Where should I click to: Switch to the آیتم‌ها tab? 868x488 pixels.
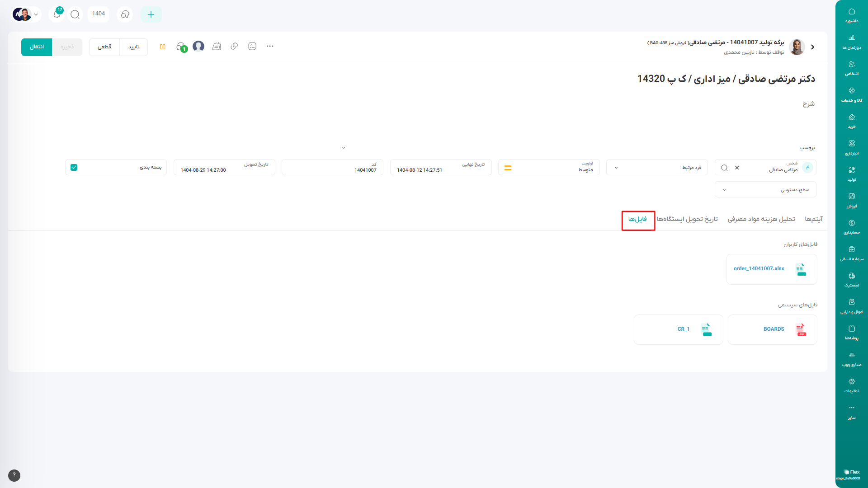(813, 219)
